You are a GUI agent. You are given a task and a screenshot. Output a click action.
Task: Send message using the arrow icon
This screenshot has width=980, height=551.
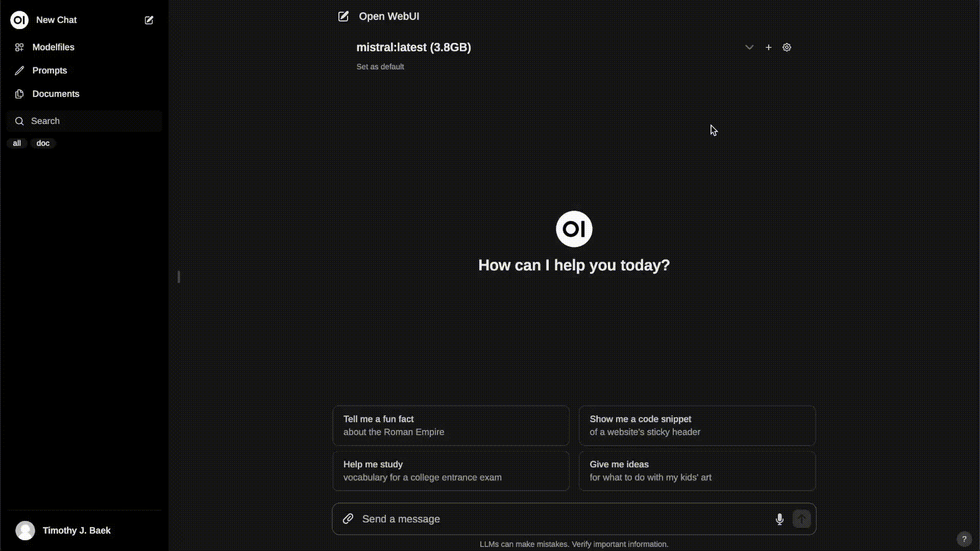click(801, 518)
